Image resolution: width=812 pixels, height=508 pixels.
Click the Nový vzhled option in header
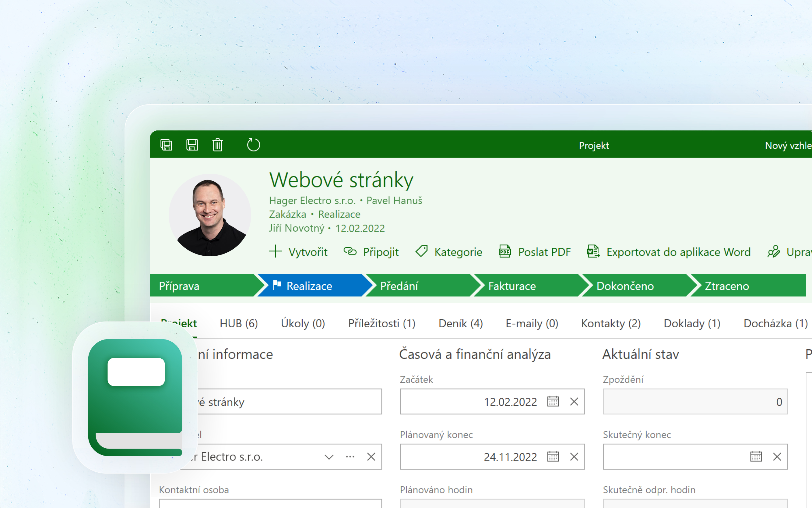coord(788,145)
